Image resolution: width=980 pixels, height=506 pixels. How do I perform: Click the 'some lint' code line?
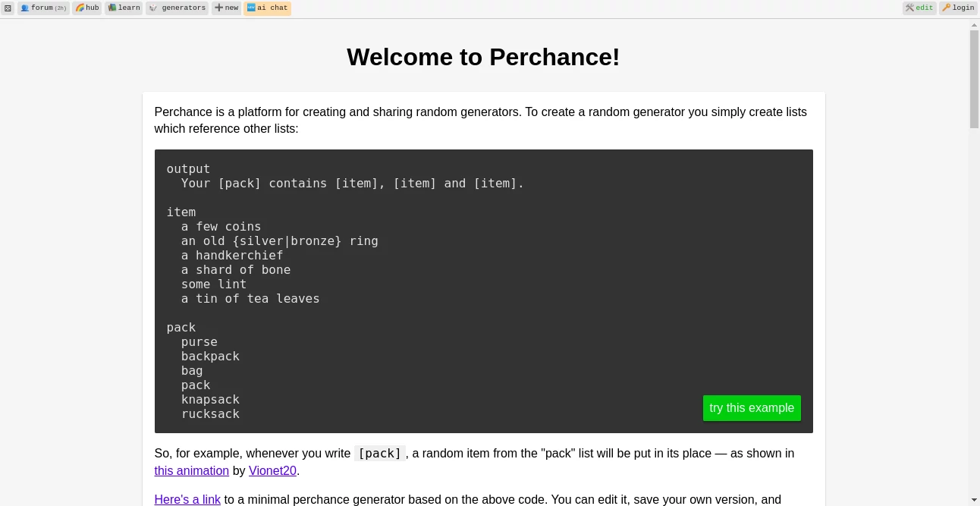coord(214,284)
